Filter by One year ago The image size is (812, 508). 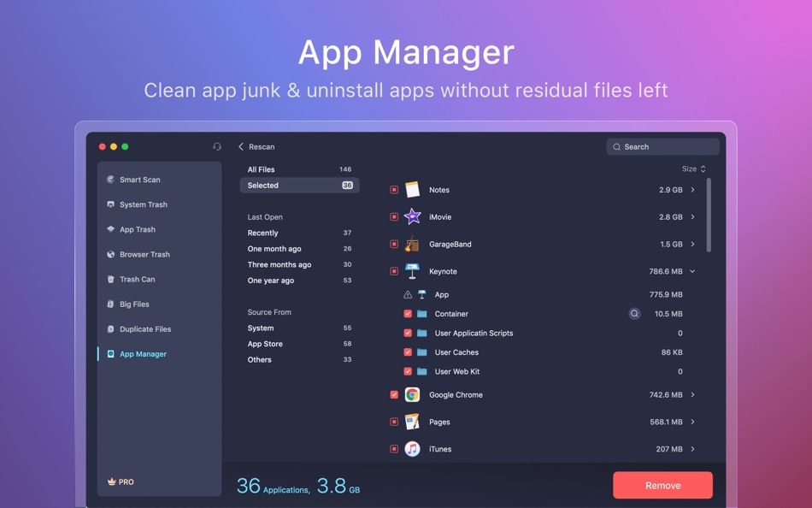(x=299, y=281)
